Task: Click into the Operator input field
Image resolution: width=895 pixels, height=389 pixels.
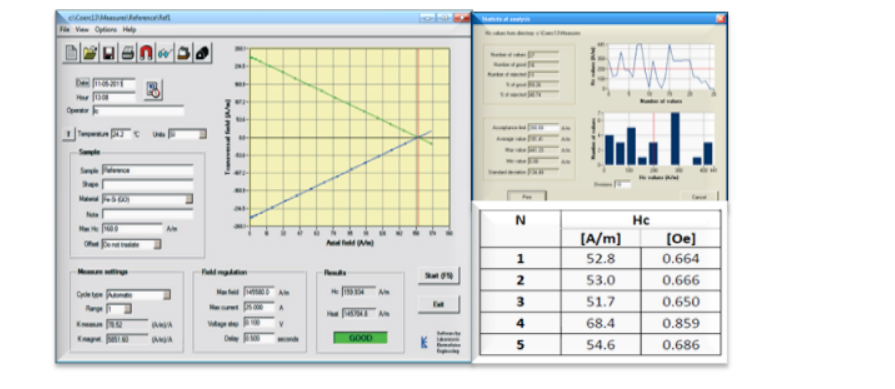Action: pyautogui.click(x=138, y=111)
